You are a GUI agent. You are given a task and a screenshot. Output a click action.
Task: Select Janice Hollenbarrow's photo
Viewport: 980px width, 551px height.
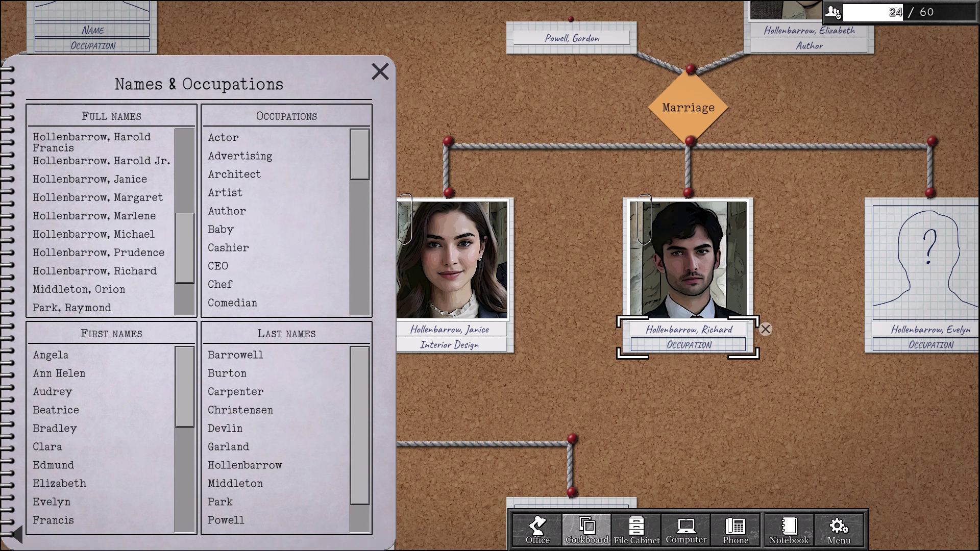coord(452,260)
